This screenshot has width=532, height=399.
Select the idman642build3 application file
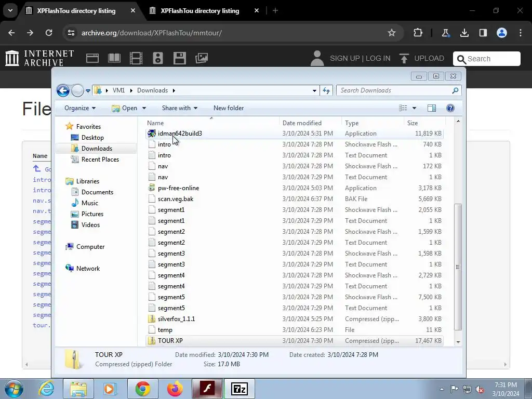coord(294,134)
